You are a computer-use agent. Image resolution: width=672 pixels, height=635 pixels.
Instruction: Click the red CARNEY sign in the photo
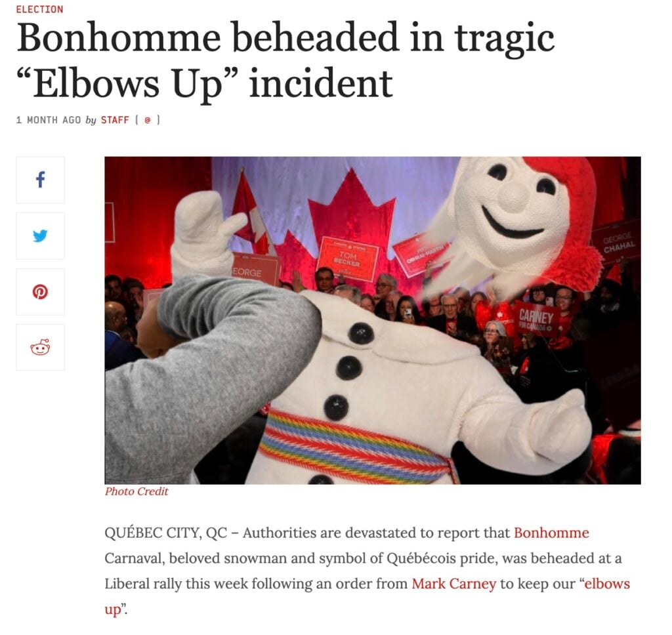(x=535, y=319)
